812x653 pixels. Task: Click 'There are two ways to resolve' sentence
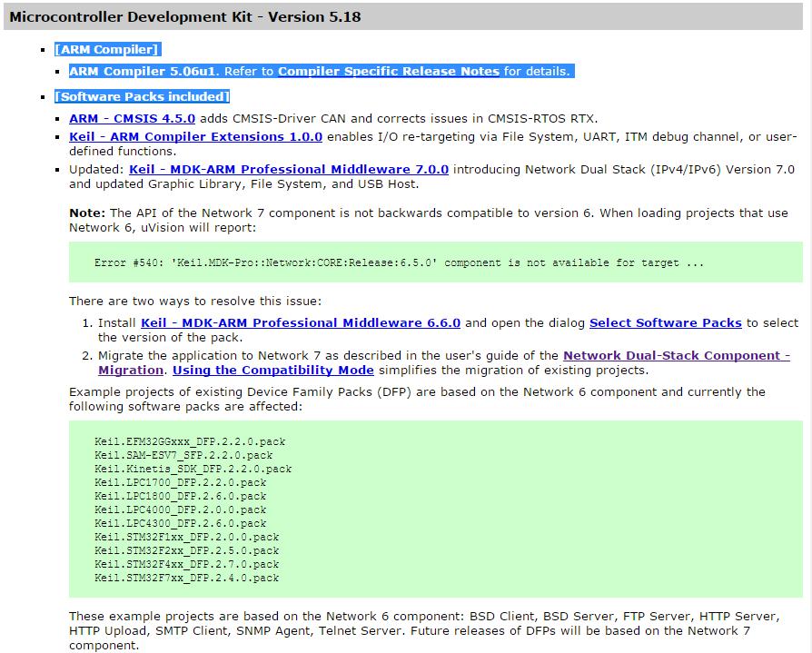(x=195, y=301)
